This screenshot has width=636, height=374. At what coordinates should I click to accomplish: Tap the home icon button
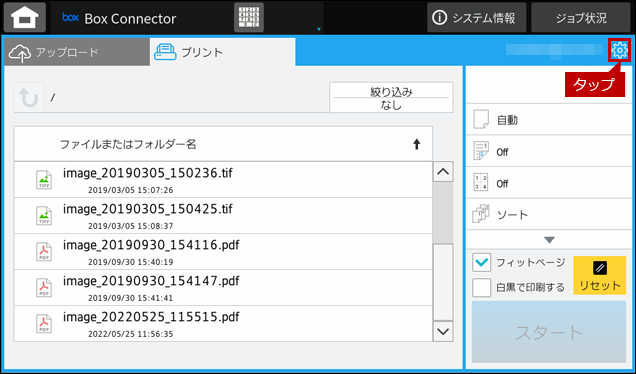(25, 17)
